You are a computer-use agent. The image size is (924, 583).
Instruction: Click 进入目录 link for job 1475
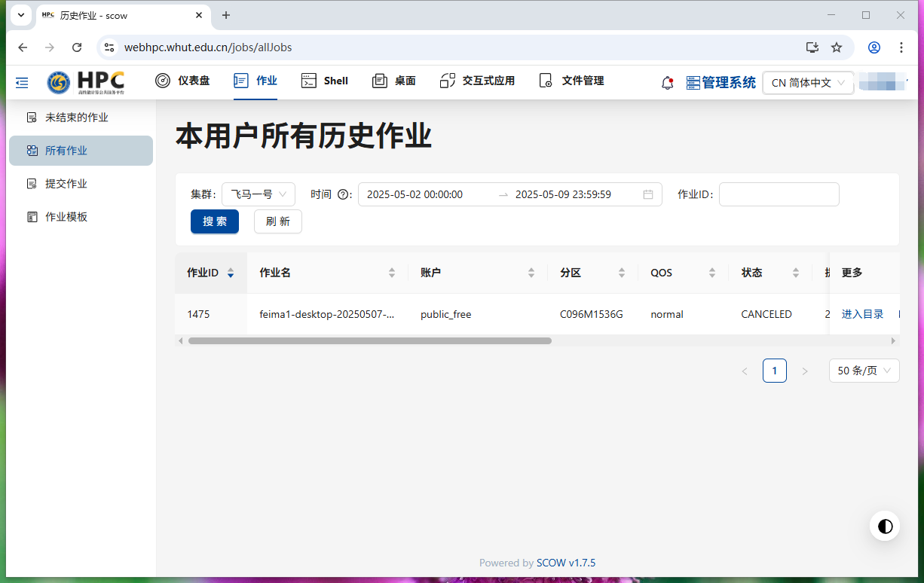coord(862,314)
